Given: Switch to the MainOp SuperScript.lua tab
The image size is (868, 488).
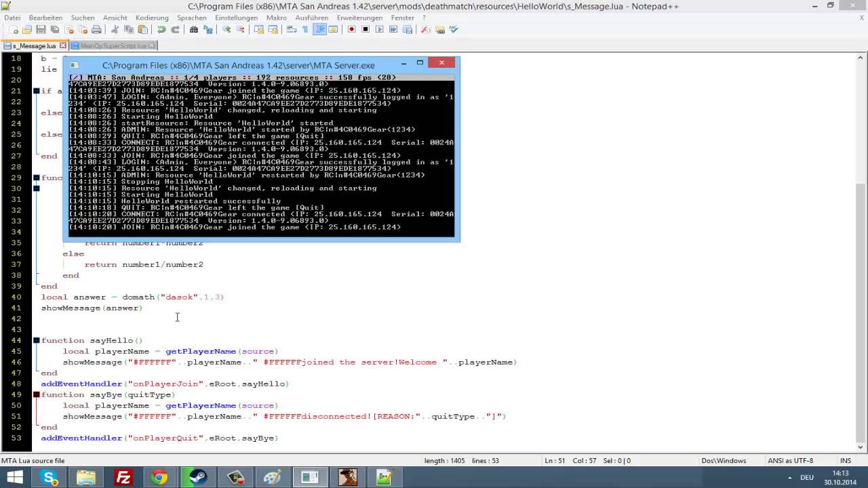Looking at the screenshot, I should click(113, 45).
